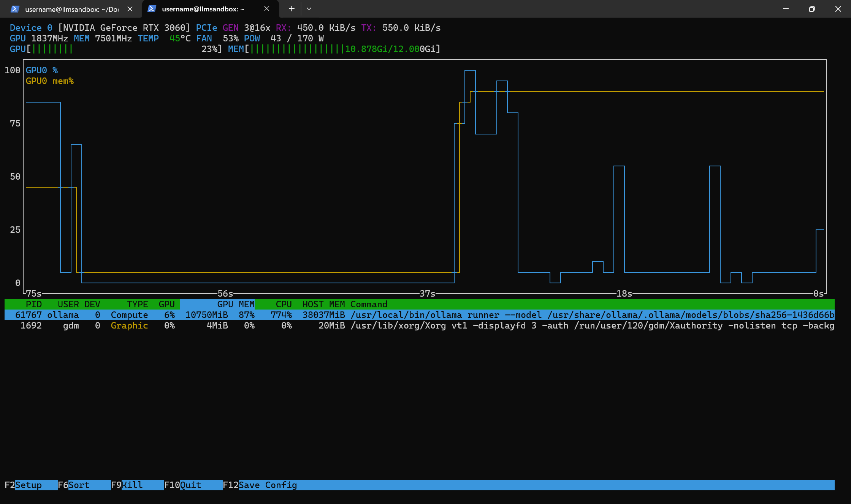The width and height of the screenshot is (851, 504).
Task: Minimize the terminal window
Action: click(x=786, y=9)
